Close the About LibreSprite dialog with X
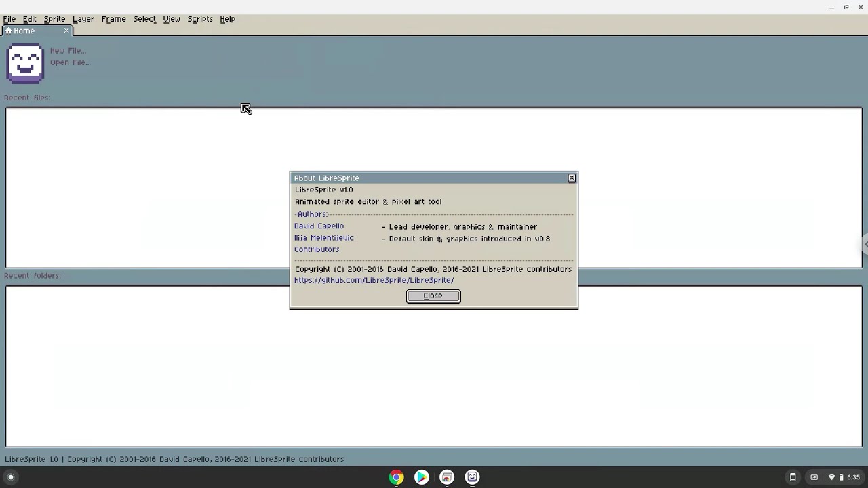The height and width of the screenshot is (488, 868). pos(572,178)
